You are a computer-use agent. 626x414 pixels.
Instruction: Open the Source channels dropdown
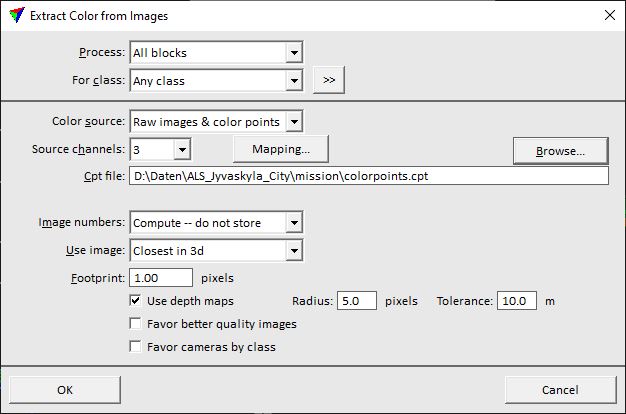click(x=160, y=149)
